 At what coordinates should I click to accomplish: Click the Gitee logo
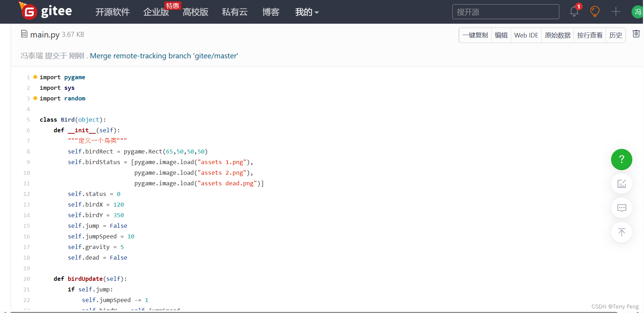pyautogui.click(x=45, y=11)
